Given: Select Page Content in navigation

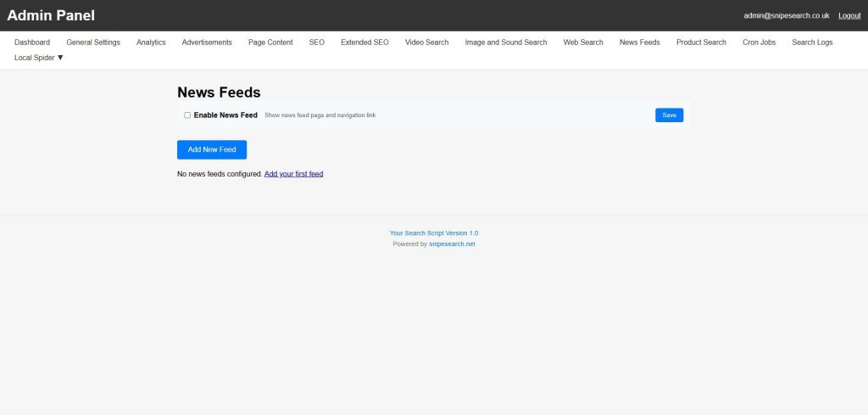Looking at the screenshot, I should coord(270,42).
